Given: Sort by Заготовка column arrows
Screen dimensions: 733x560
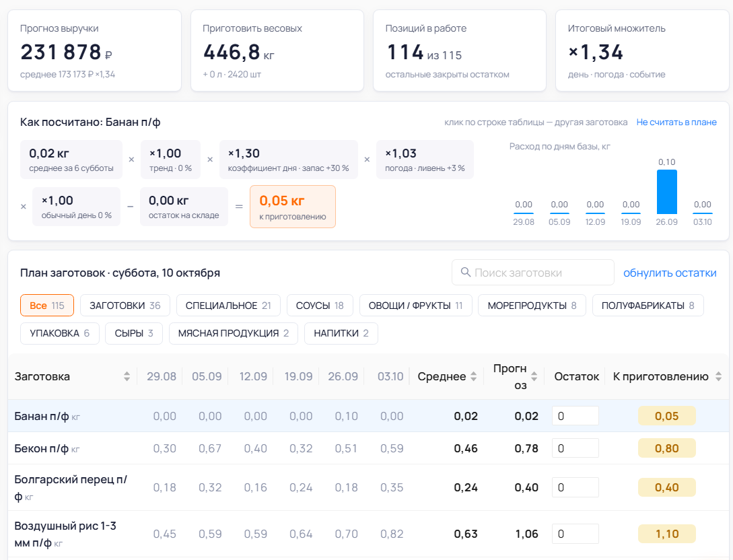Looking at the screenshot, I should click(x=127, y=376).
